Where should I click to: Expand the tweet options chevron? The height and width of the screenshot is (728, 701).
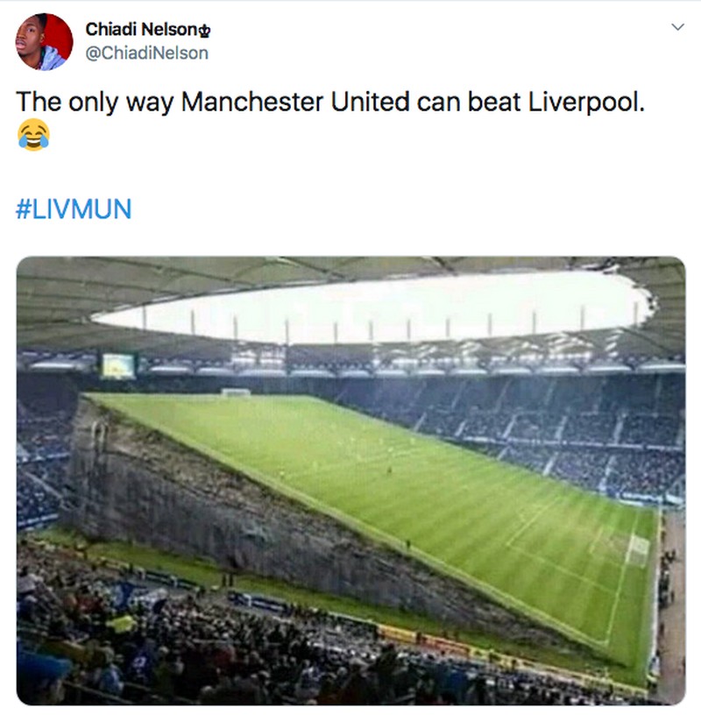tap(678, 27)
